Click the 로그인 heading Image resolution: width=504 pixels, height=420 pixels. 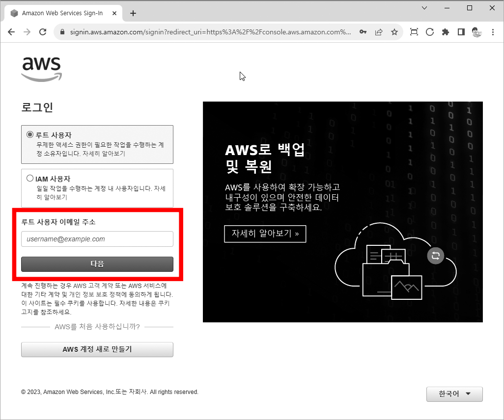click(37, 107)
